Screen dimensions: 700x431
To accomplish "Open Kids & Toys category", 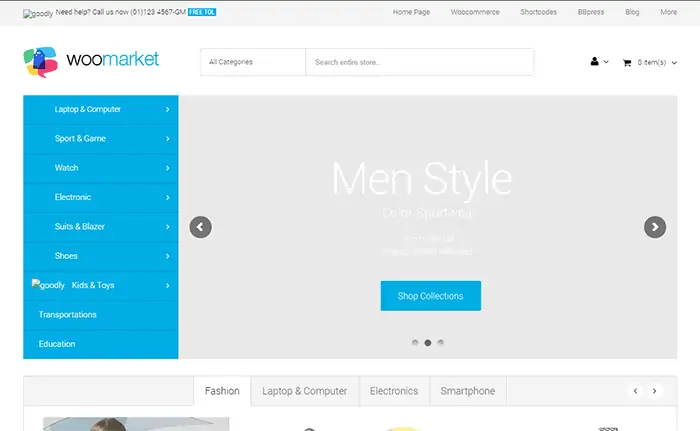I will [93, 285].
